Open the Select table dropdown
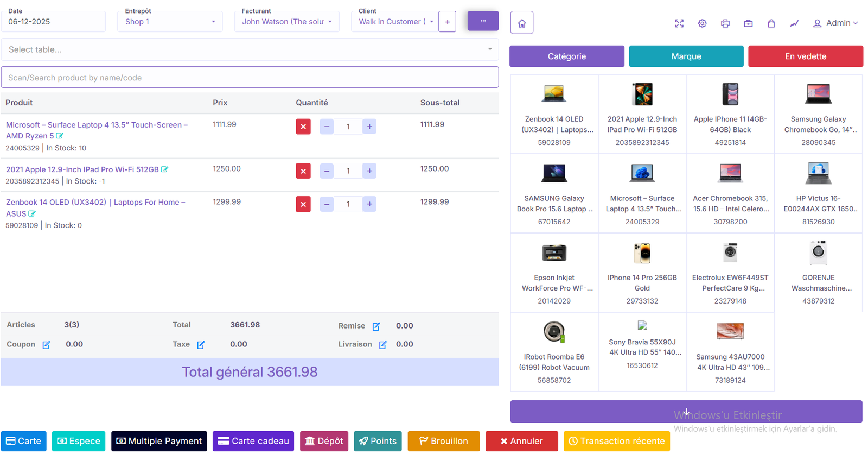 click(250, 49)
